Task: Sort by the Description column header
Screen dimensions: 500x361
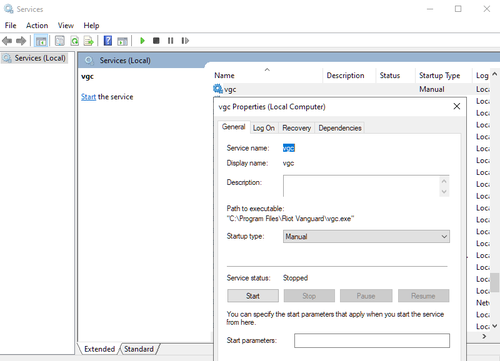Action: (x=349, y=75)
